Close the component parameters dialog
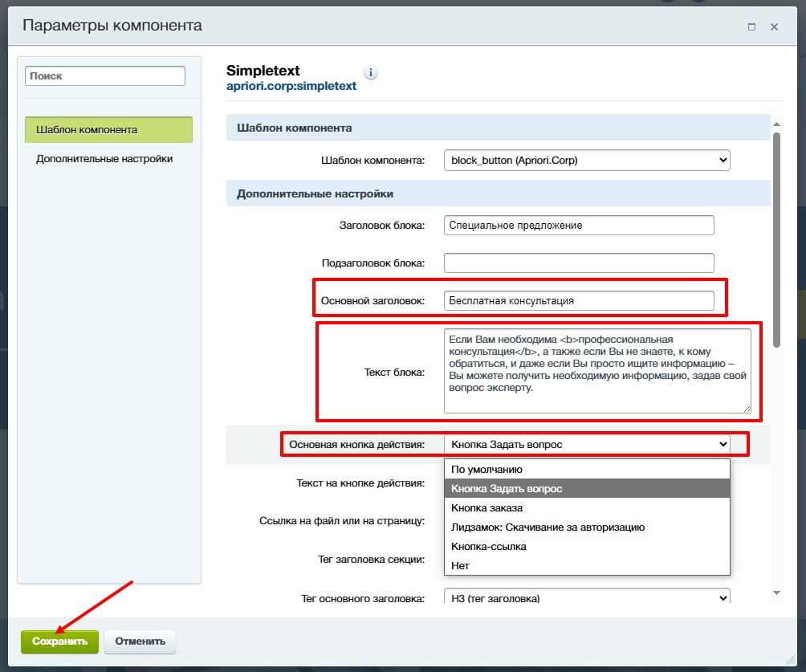This screenshot has height=672, width=806. 775,26
